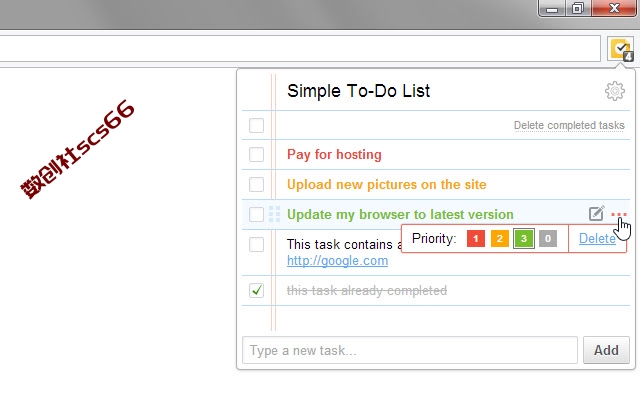Toggle the select-all checkbox at top

(256, 125)
